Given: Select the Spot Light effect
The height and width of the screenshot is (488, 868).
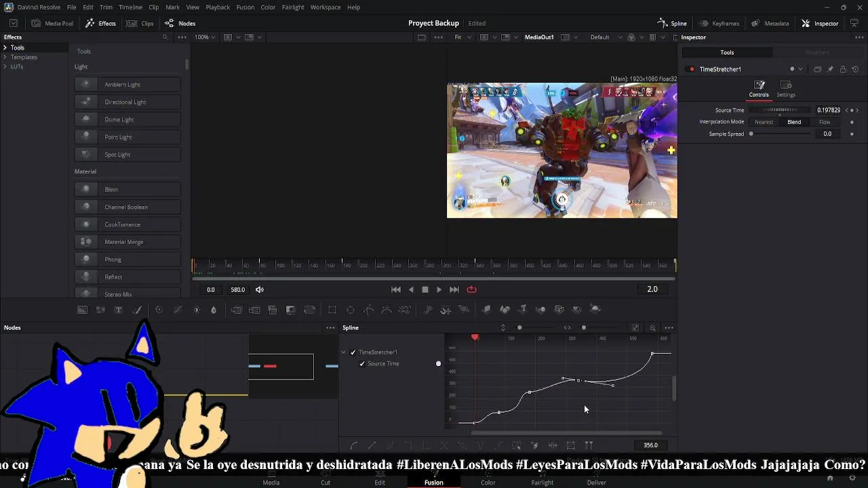Looking at the screenshot, I should click(x=127, y=155).
